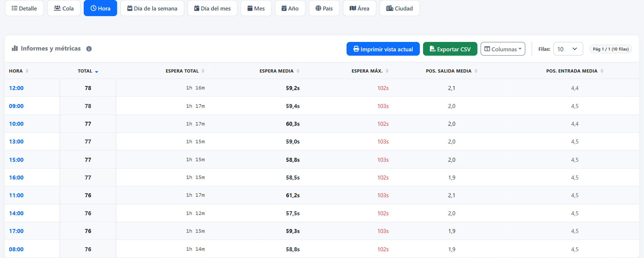The image size is (644, 258).
Task: Sort by ESPERA MÁX. sort icon
Action: (387, 71)
